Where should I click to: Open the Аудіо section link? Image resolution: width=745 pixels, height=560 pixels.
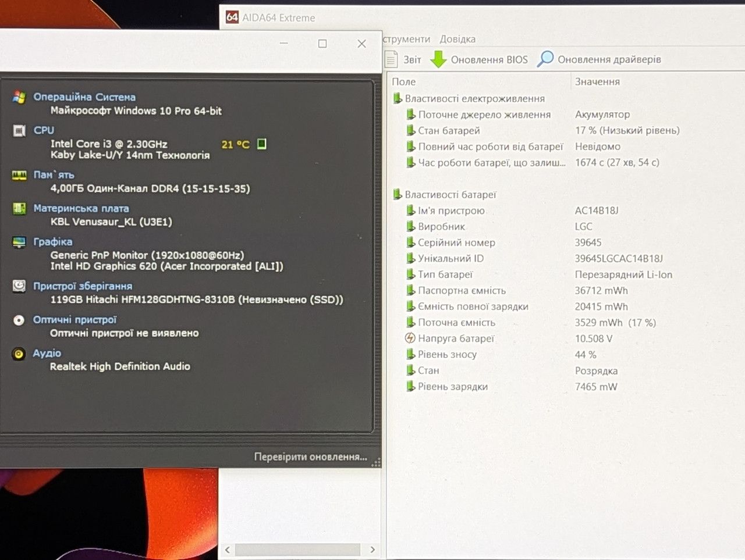47,354
